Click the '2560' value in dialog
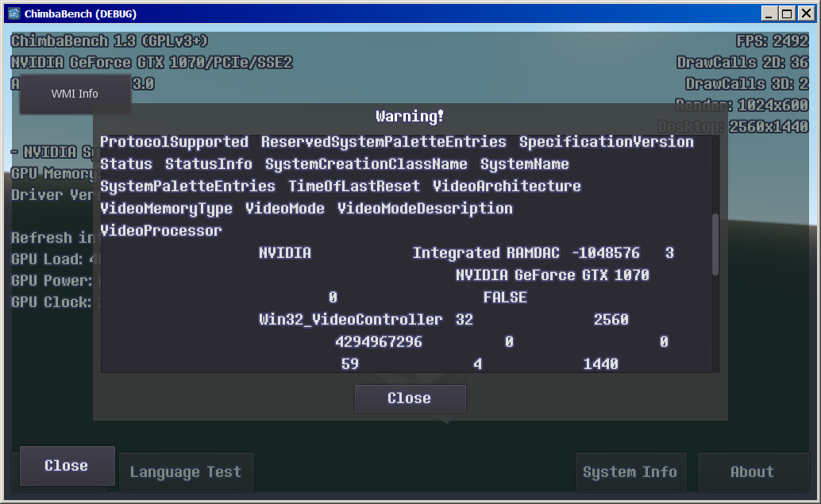The image size is (821, 504). click(611, 320)
